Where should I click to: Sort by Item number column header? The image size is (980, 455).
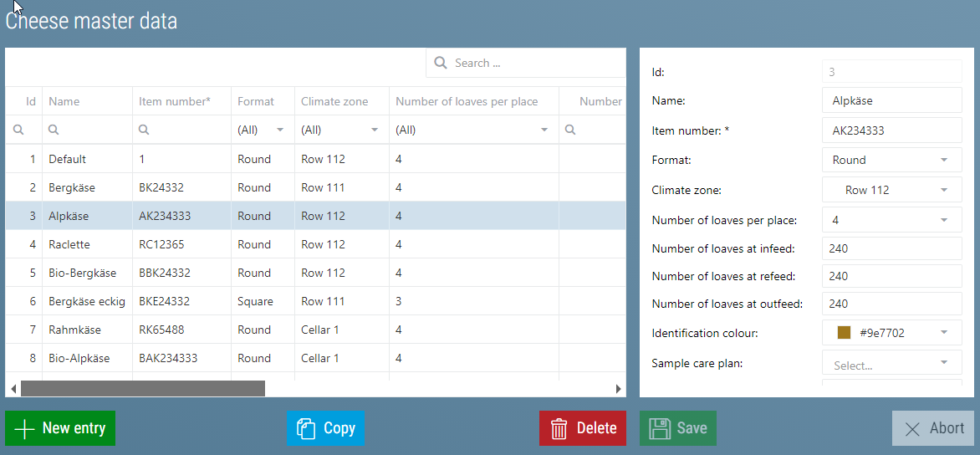point(175,102)
